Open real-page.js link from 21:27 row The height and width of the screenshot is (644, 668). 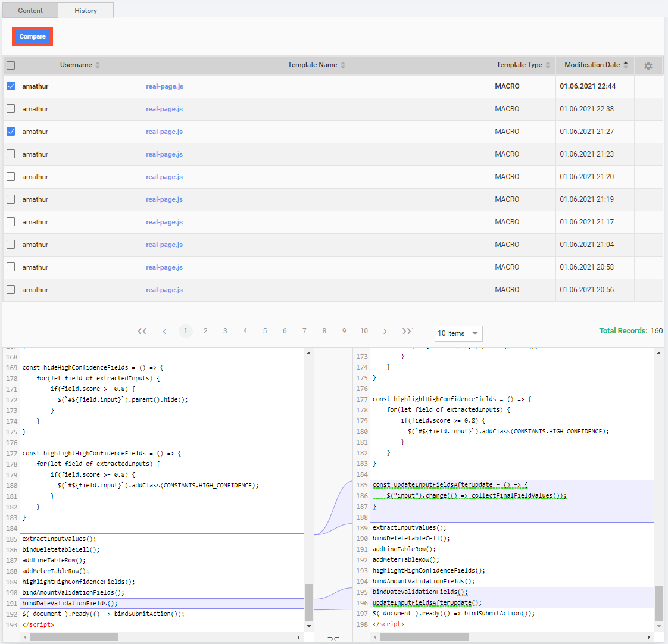point(164,132)
